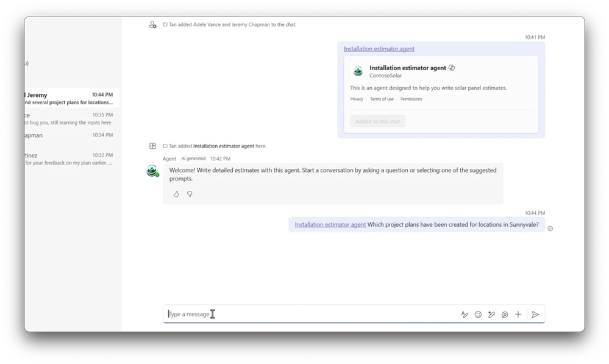Click the 'Added to this chat' button

pos(377,121)
